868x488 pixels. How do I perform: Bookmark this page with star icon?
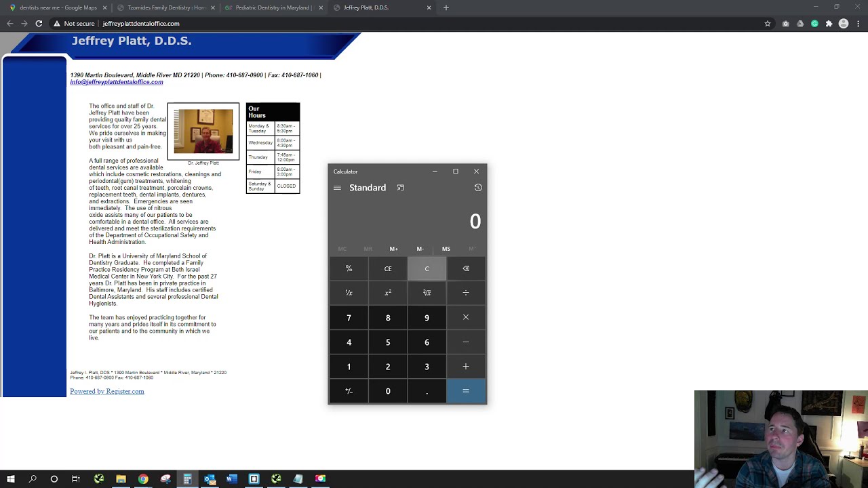(x=768, y=24)
